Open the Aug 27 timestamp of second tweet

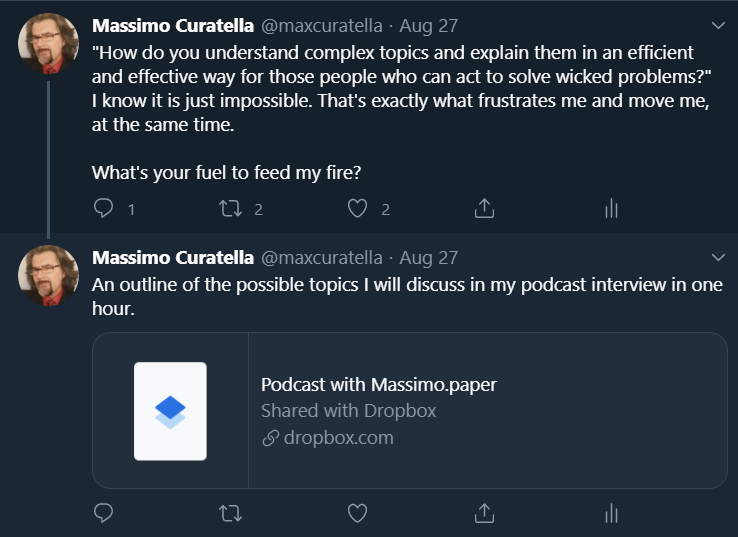click(x=428, y=257)
